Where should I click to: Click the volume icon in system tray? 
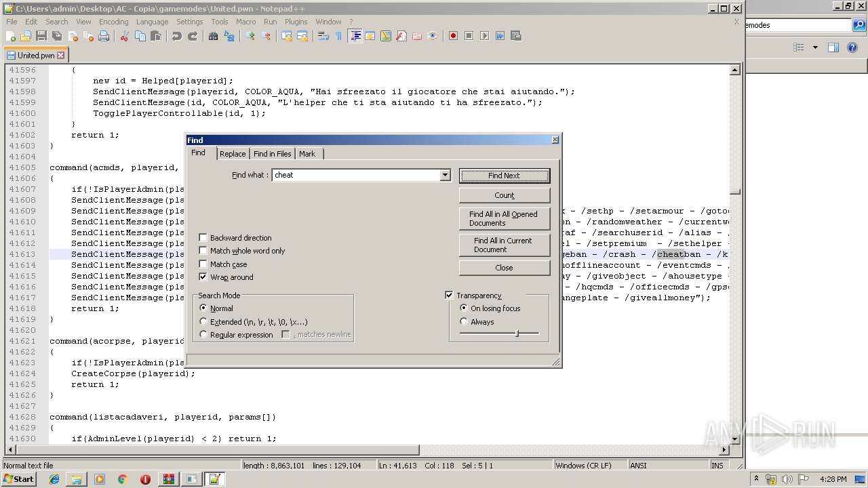[787, 479]
